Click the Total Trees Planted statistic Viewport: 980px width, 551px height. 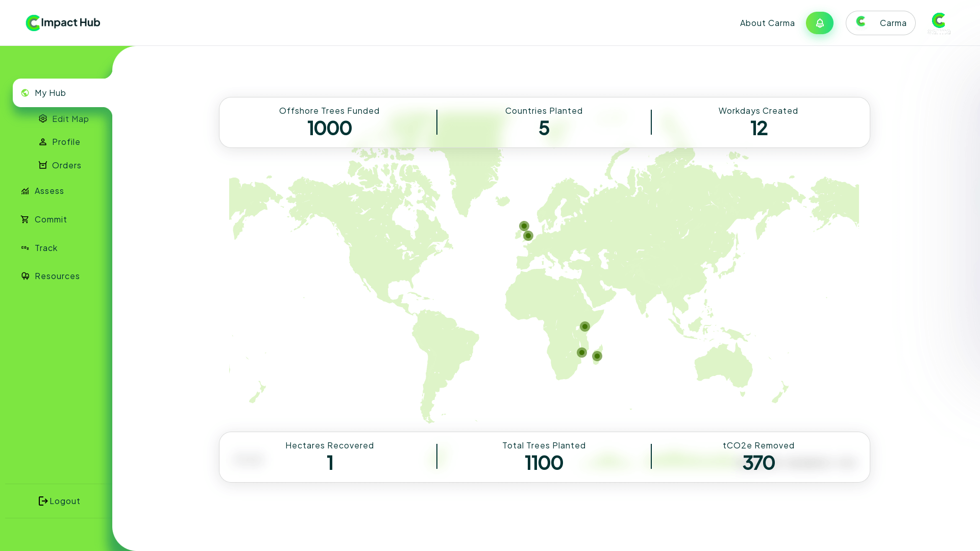click(x=544, y=457)
